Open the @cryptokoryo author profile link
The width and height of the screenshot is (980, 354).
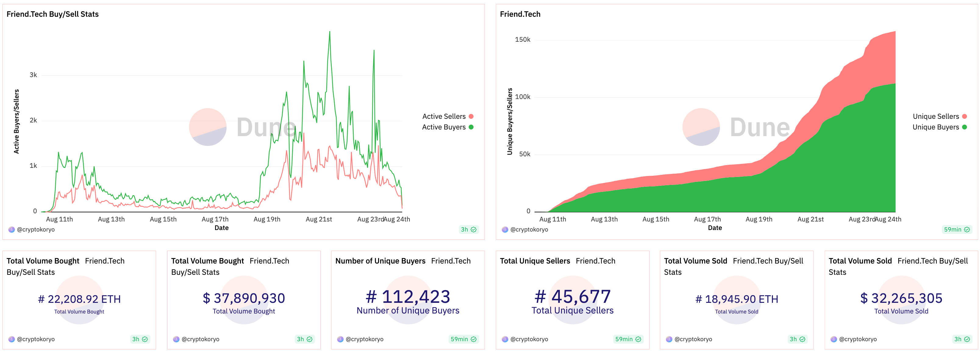pos(36,229)
